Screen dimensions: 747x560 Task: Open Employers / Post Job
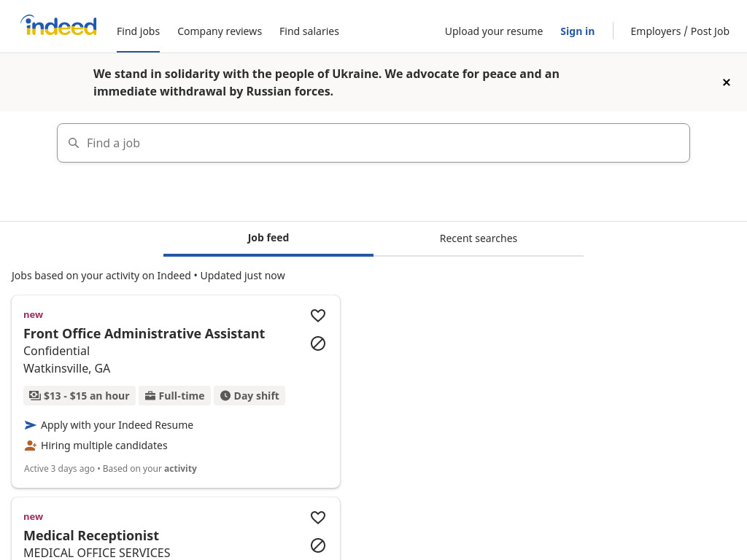click(680, 31)
